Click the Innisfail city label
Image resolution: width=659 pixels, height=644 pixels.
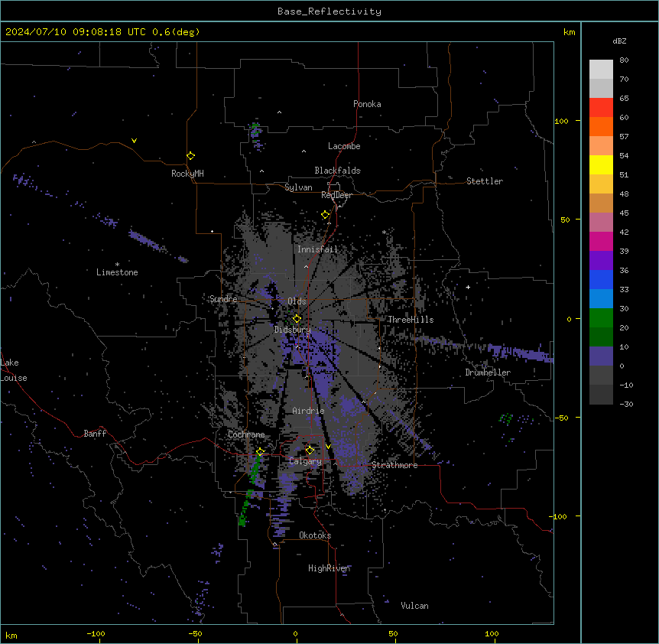pyautogui.click(x=317, y=249)
